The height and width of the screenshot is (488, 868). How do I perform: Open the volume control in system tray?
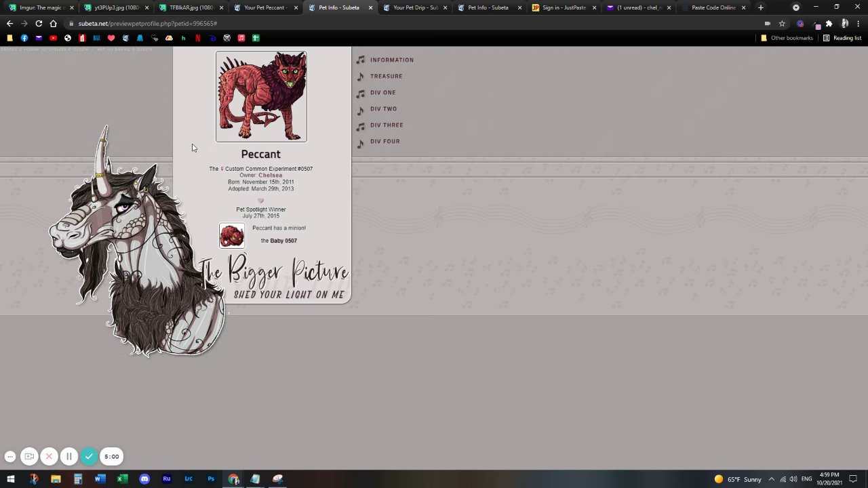point(793,479)
